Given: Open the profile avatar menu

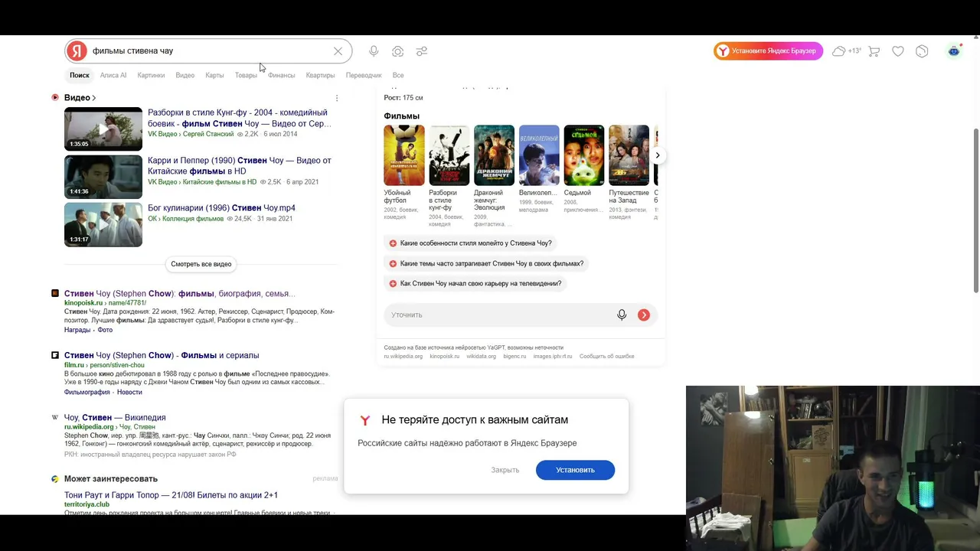Looking at the screenshot, I should pyautogui.click(x=954, y=51).
